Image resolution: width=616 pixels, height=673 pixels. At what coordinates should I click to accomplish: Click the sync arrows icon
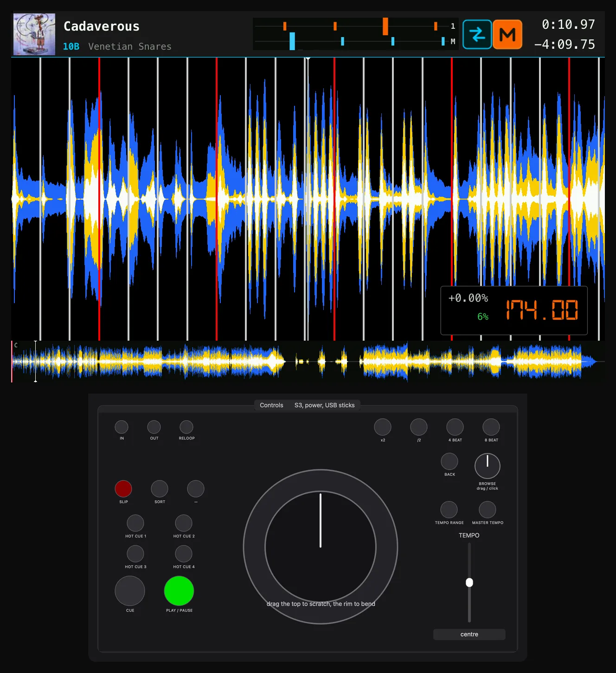477,34
